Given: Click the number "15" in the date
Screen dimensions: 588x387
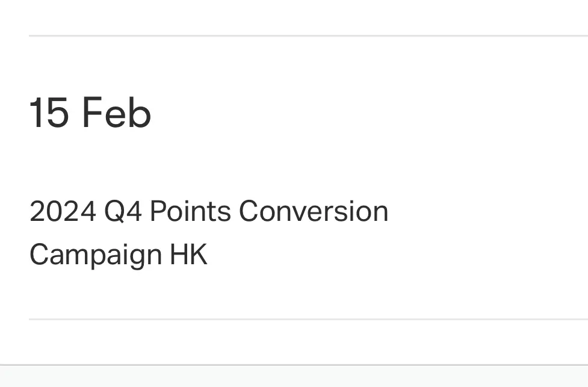Looking at the screenshot, I should point(49,113).
